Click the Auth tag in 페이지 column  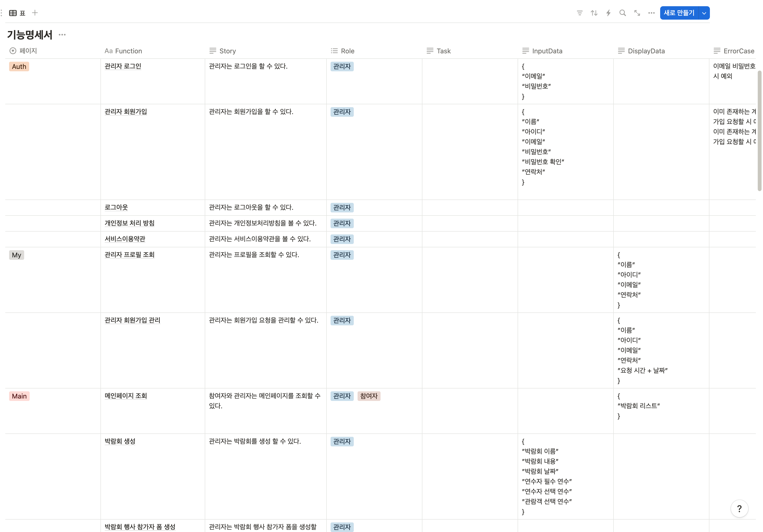19,66
